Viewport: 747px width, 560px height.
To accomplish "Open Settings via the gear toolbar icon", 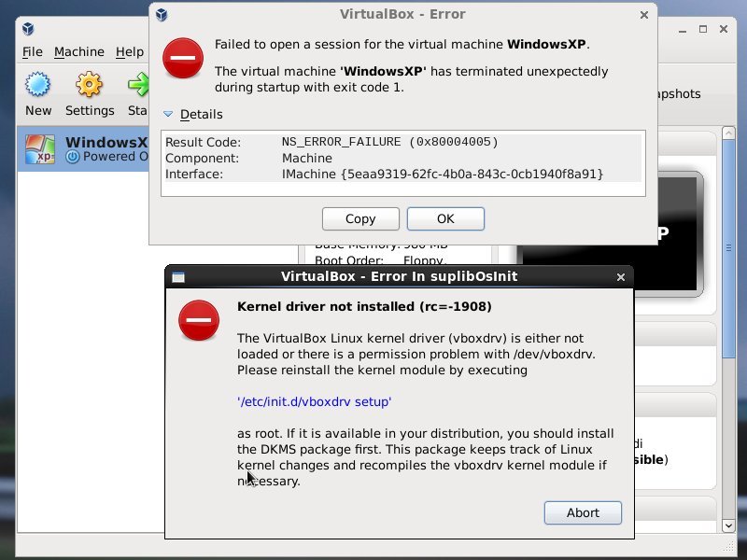I will (90, 87).
